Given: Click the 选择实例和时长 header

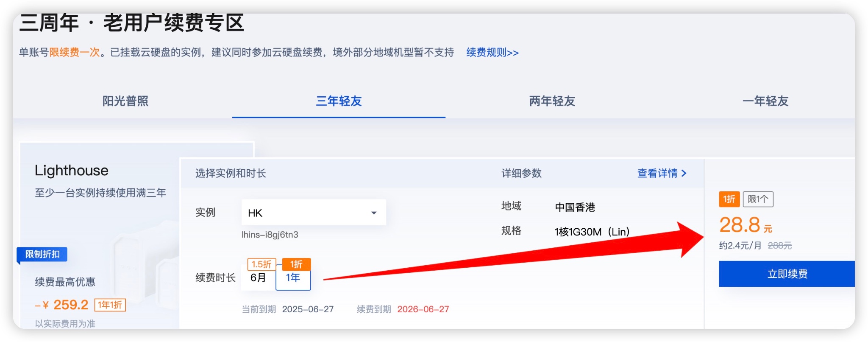Looking at the screenshot, I should coord(231,173).
